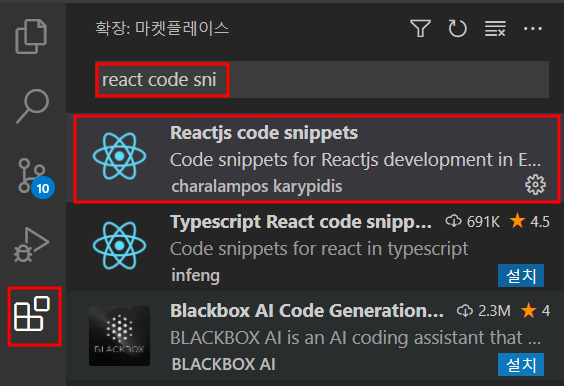564x386 pixels.
Task: Open gear menu for Reactjs code snippets
Action: click(x=535, y=185)
